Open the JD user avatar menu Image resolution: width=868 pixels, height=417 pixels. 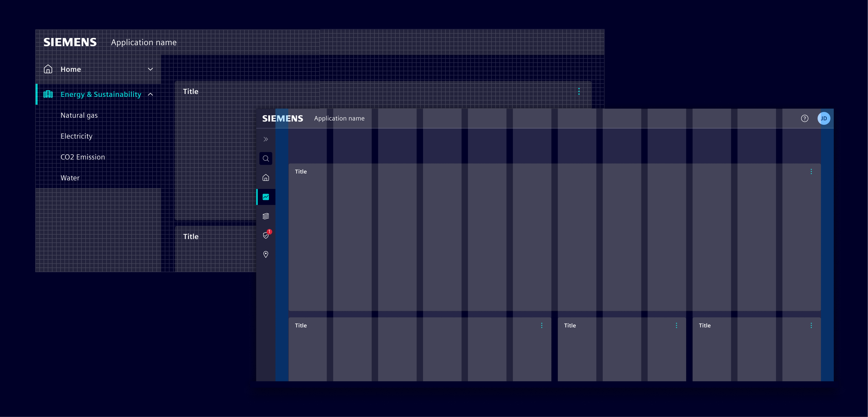click(x=824, y=118)
